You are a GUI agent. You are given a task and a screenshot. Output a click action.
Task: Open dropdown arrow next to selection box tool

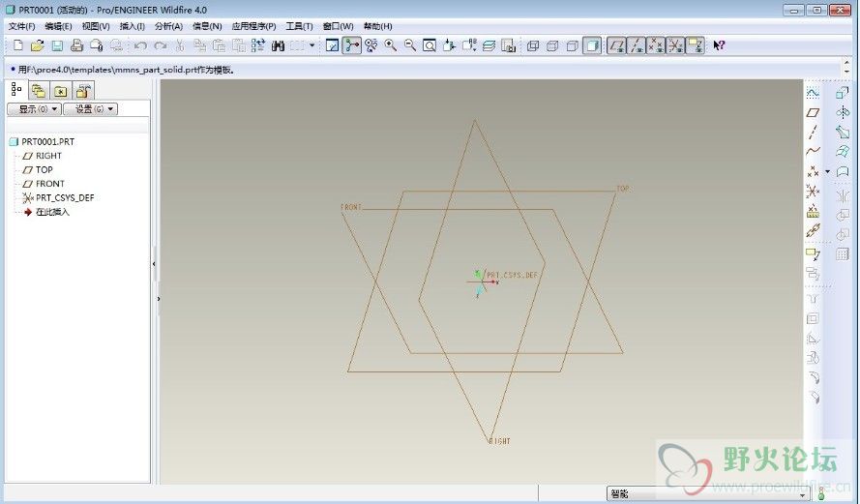pos(312,45)
